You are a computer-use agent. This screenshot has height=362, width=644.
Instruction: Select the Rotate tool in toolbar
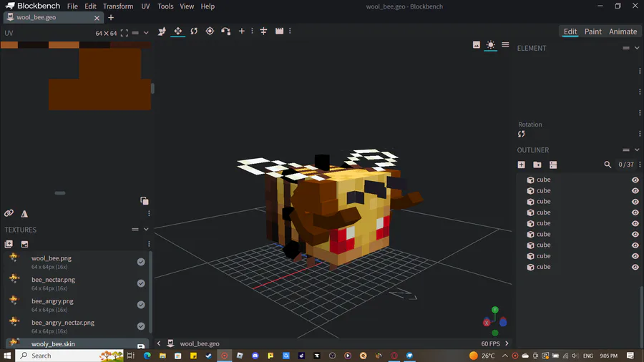pos(194,31)
